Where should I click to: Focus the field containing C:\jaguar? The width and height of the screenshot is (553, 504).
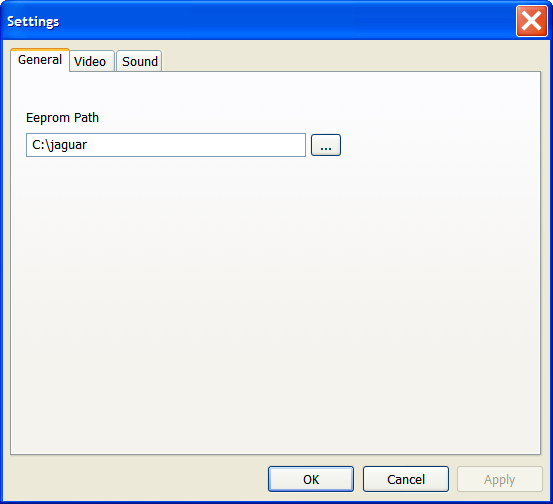coord(166,145)
